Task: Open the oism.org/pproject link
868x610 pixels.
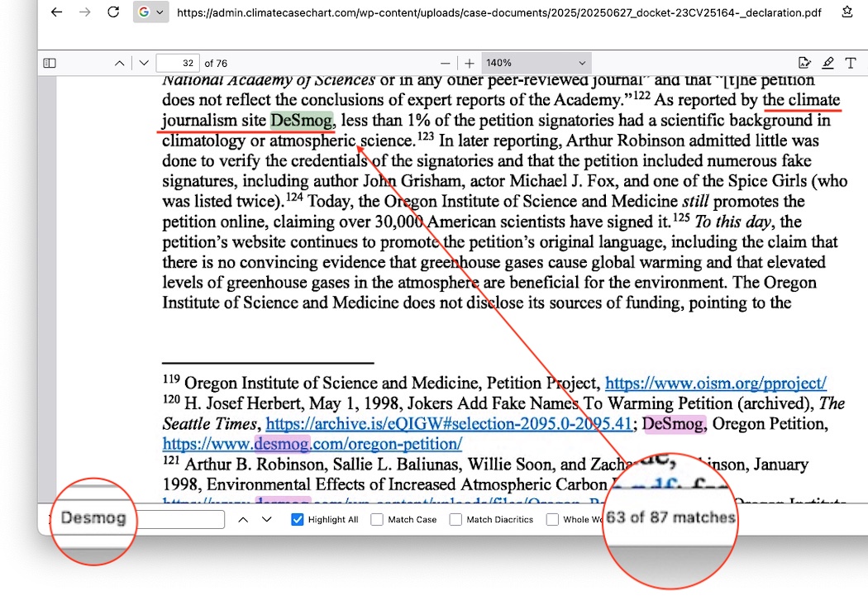Action: pyautogui.click(x=715, y=384)
